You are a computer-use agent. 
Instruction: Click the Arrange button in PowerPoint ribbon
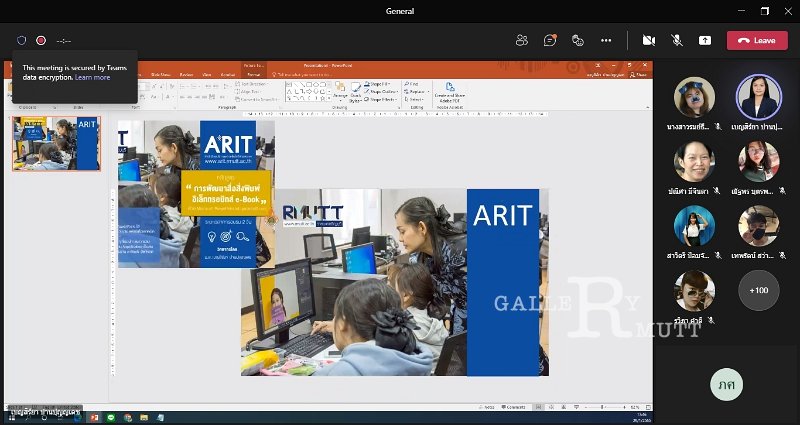pos(340,90)
